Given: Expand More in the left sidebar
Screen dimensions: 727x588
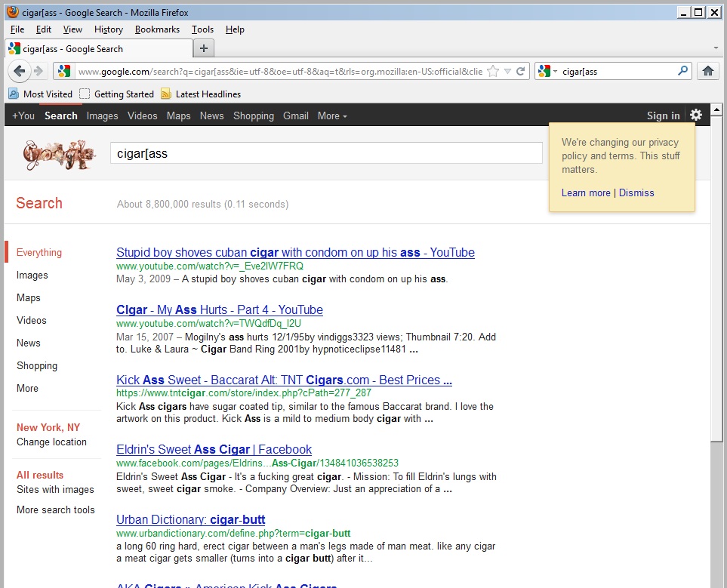Looking at the screenshot, I should tap(27, 388).
